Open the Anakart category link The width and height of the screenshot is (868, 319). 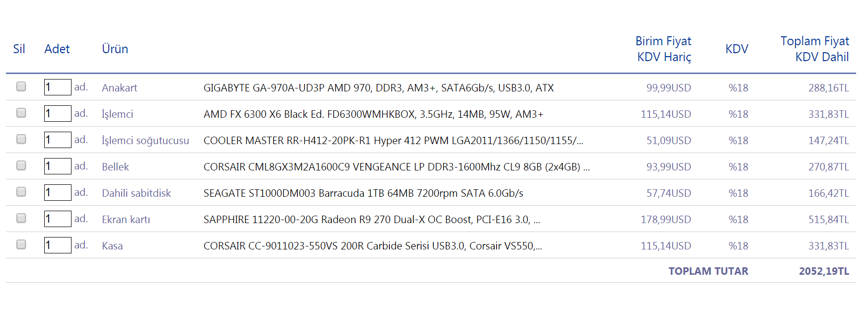tap(119, 88)
